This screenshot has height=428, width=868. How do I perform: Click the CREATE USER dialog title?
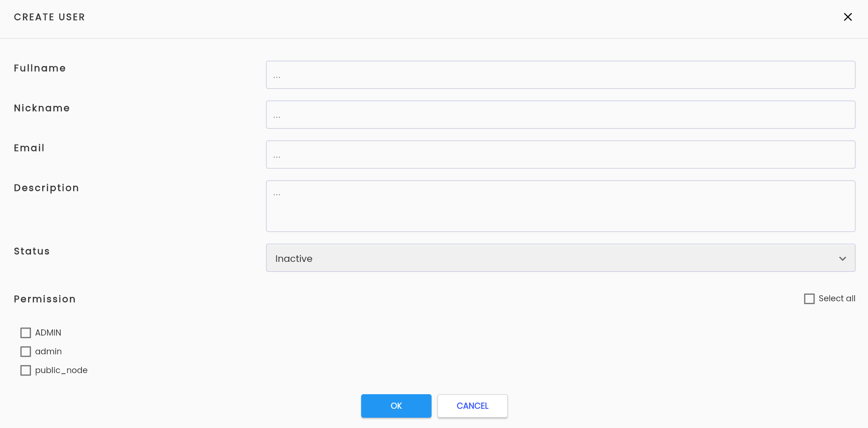point(49,17)
